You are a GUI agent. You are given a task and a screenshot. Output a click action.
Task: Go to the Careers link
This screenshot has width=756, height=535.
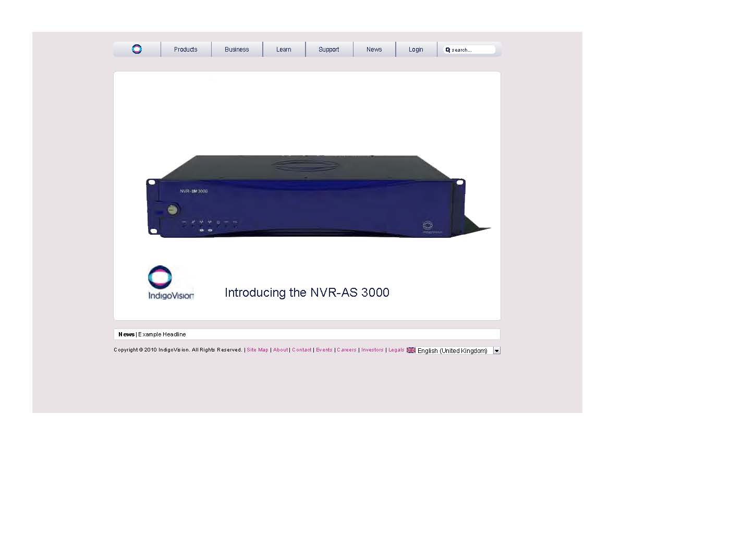click(x=347, y=350)
